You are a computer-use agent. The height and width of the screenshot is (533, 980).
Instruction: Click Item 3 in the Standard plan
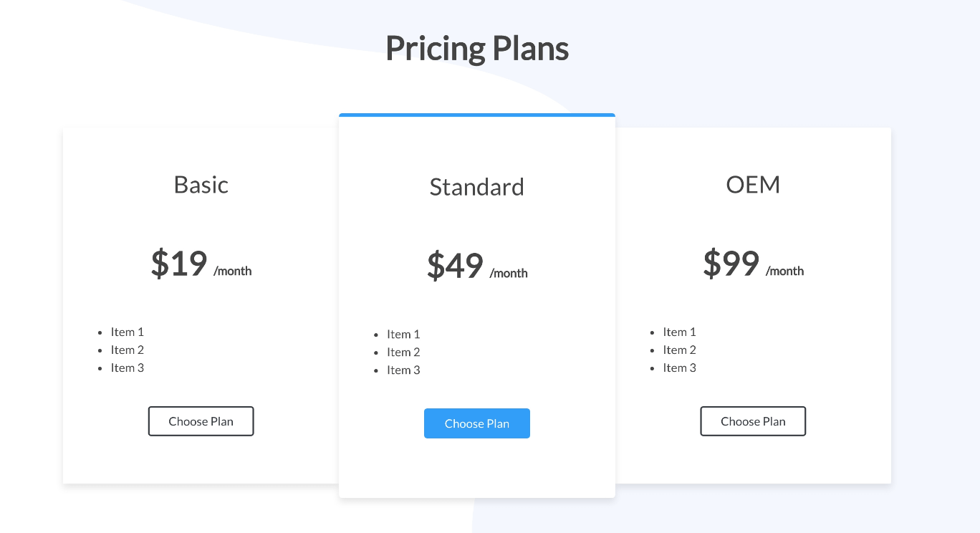coord(403,370)
